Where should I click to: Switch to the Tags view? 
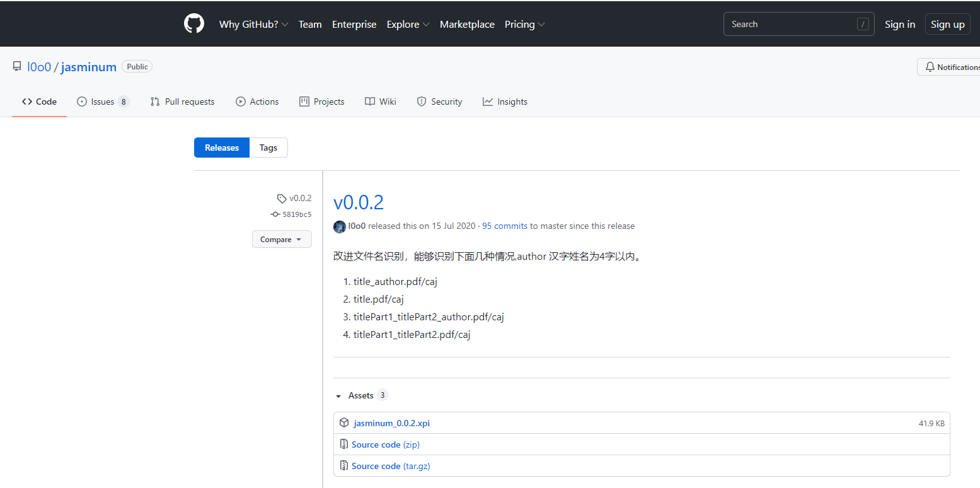point(268,148)
